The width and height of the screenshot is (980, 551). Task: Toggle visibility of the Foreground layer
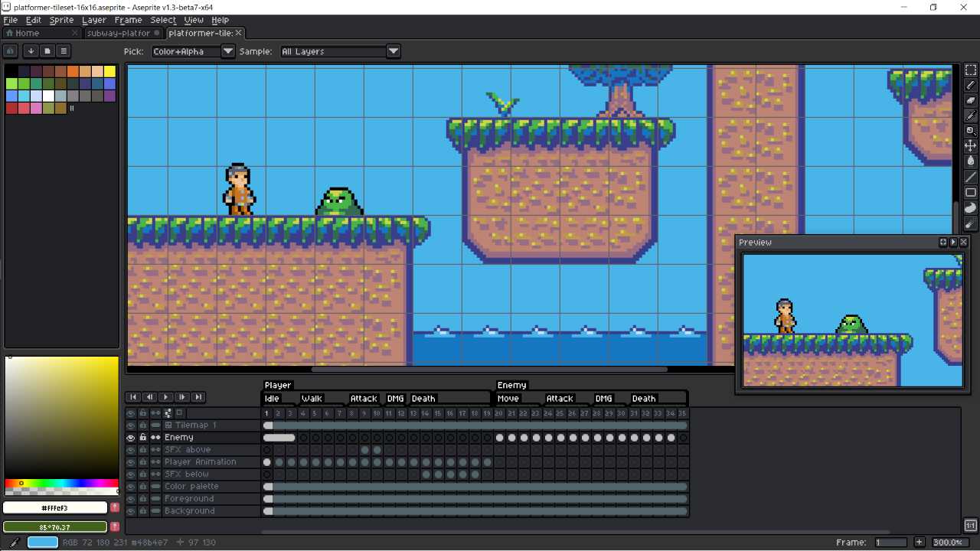(x=131, y=499)
